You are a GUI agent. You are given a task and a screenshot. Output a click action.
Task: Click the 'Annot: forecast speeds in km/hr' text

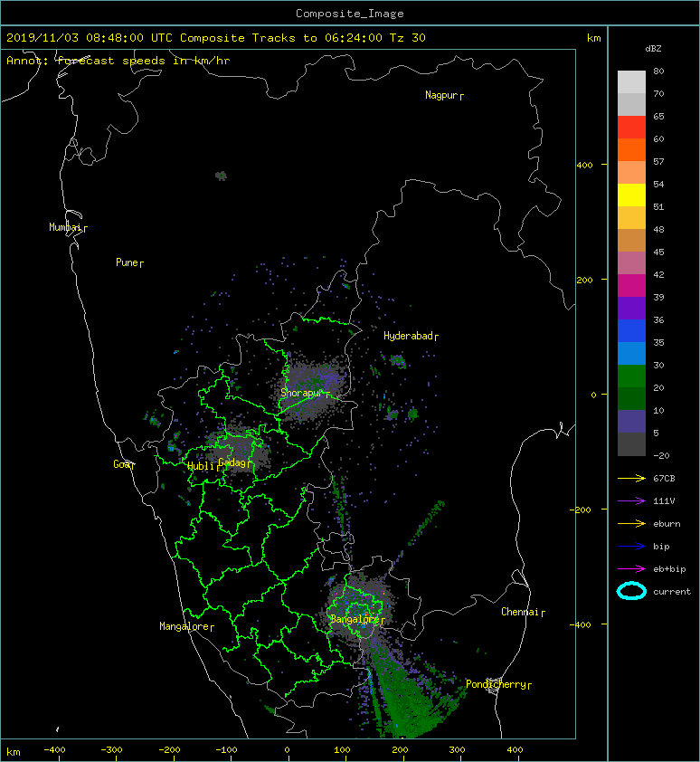[x=118, y=61]
